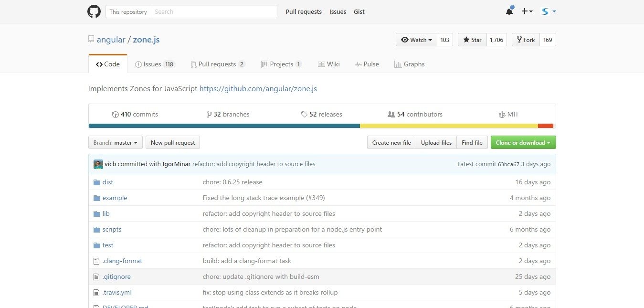Click the Create new file button
The image size is (644, 308).
point(391,142)
